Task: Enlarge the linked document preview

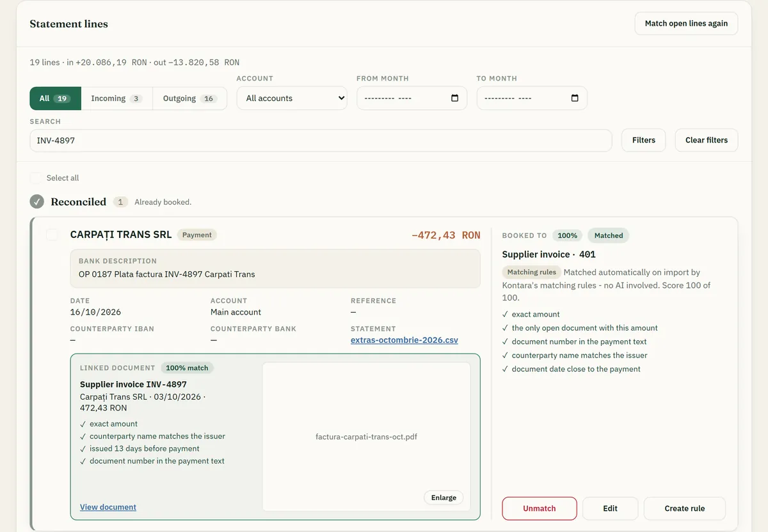Action: tap(444, 497)
